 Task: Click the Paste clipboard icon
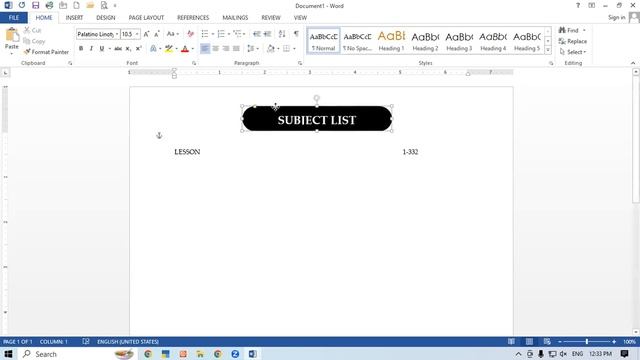coord(12,35)
